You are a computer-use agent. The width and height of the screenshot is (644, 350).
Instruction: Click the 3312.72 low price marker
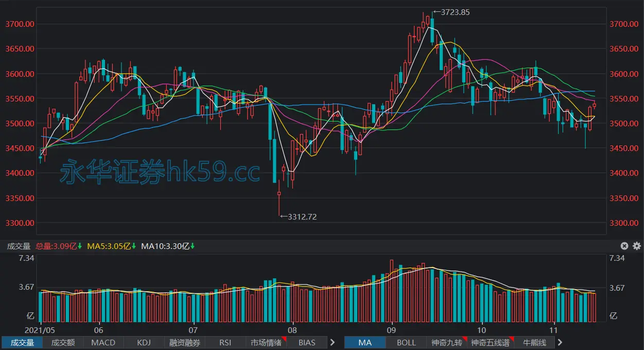pos(299,217)
